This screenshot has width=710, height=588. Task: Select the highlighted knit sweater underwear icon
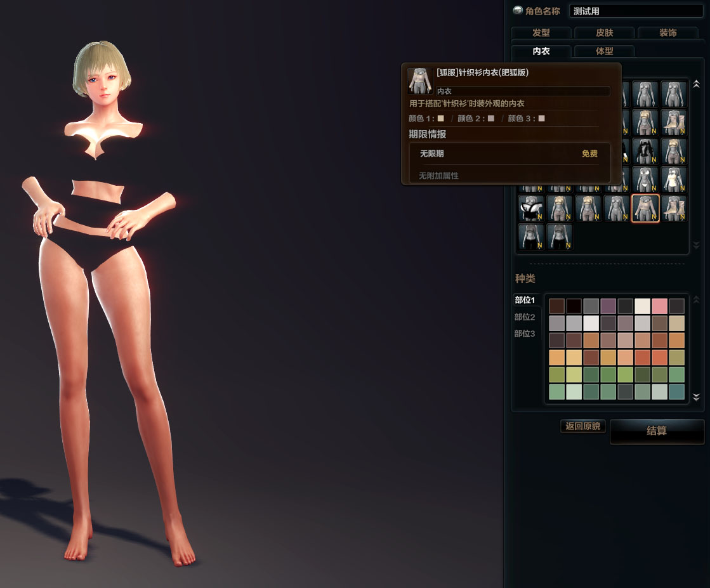point(645,209)
